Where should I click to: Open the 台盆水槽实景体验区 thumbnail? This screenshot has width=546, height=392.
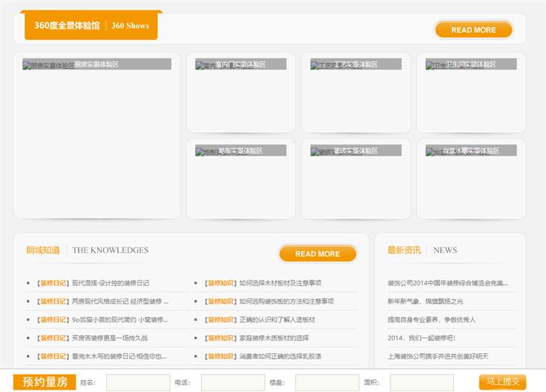coord(470,178)
